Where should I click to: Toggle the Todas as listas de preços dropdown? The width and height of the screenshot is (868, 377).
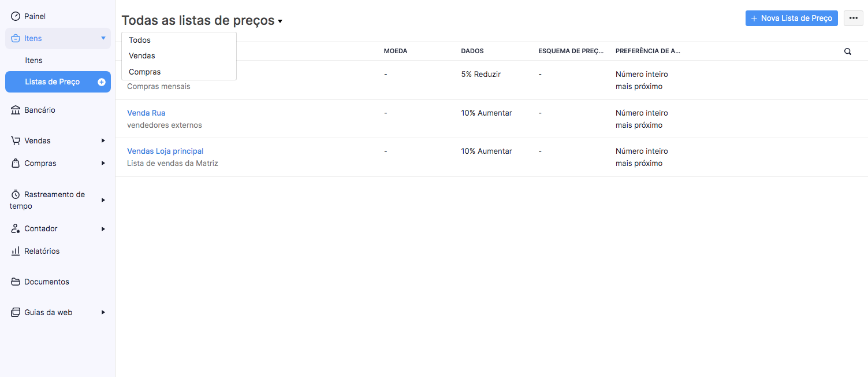202,21
